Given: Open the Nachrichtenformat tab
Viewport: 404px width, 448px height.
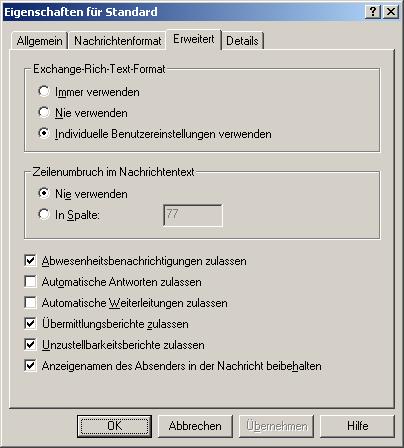Looking at the screenshot, I should coord(117,41).
